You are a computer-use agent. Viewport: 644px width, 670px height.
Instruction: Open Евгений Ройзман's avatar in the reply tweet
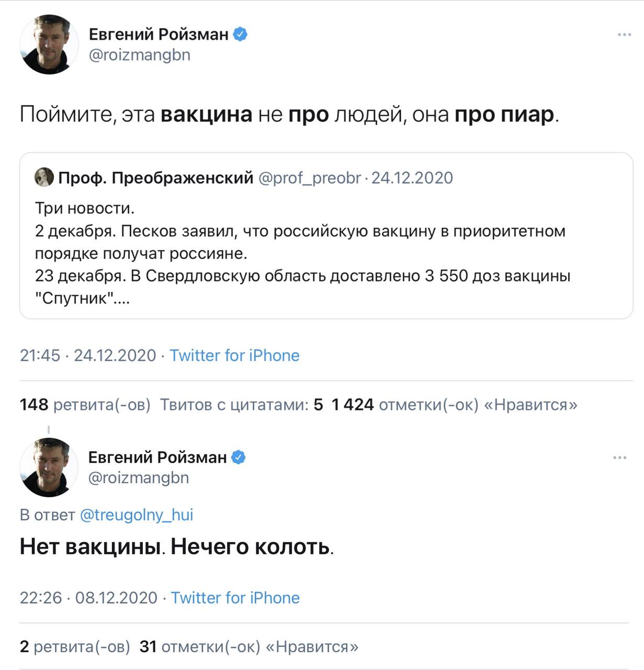49,467
